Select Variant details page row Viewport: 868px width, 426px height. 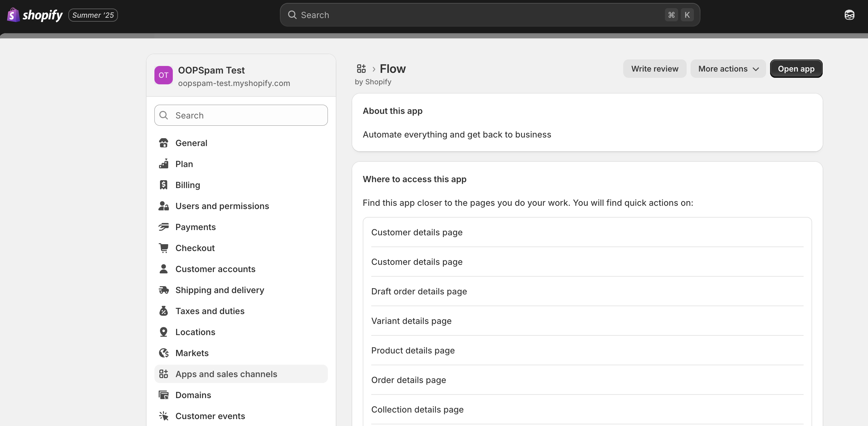coord(587,321)
